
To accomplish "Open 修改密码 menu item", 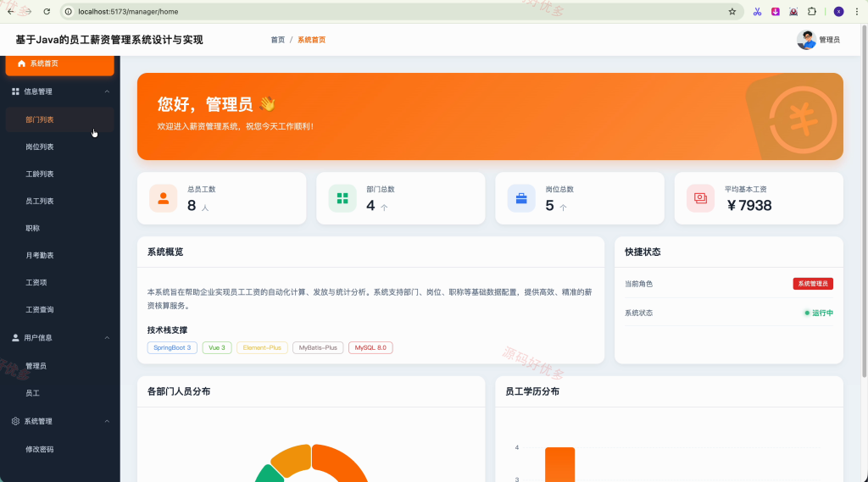I will (60, 449).
